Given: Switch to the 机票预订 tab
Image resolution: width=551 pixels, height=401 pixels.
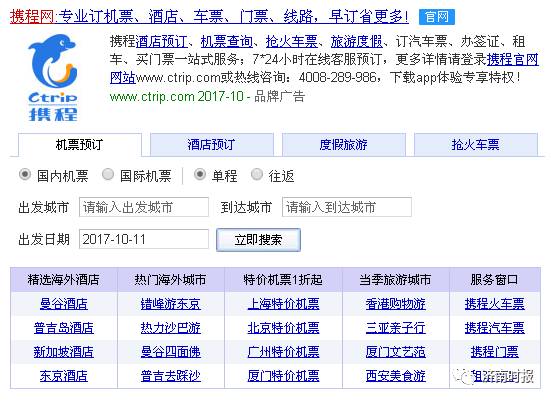Looking at the screenshot, I should click(x=80, y=144).
